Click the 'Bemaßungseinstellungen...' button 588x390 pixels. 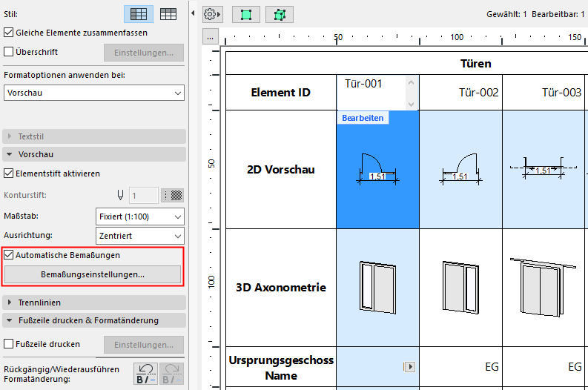[x=93, y=274]
